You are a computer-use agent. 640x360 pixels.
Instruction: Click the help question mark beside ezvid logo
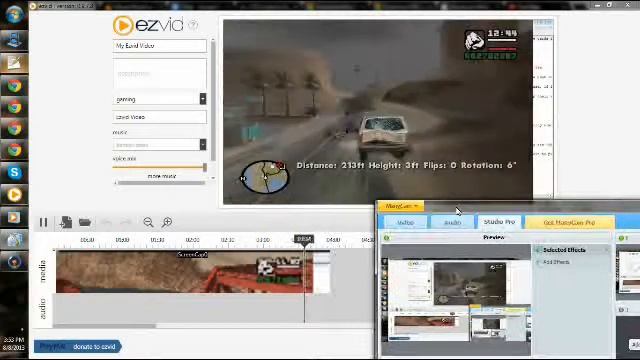(x=193, y=25)
